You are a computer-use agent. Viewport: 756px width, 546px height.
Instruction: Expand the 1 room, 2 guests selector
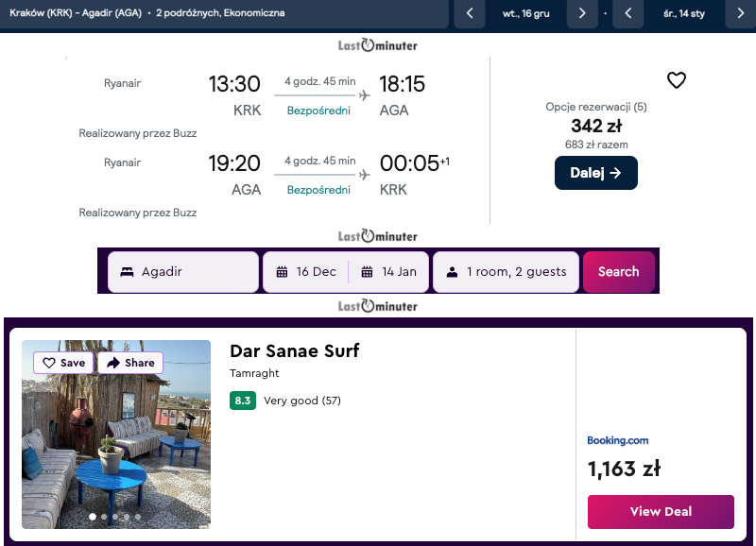(x=506, y=272)
